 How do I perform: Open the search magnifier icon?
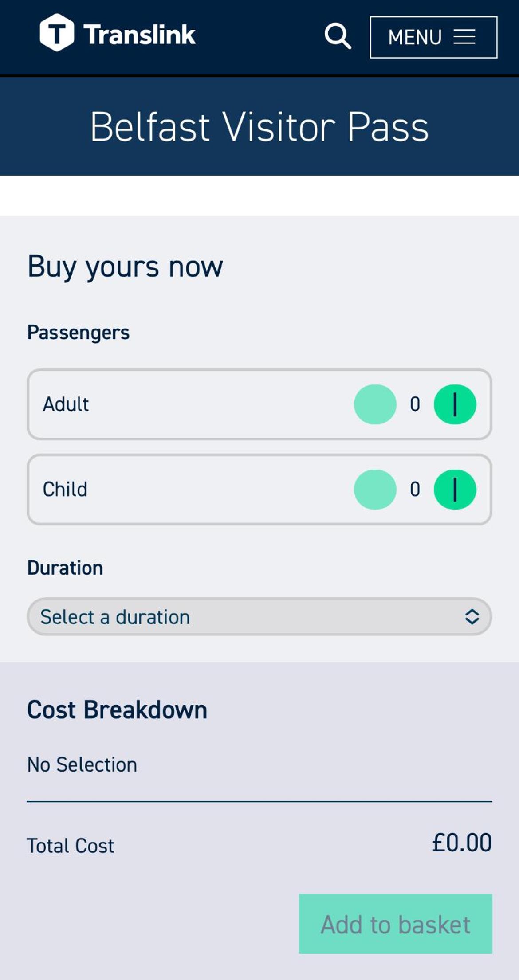[338, 36]
